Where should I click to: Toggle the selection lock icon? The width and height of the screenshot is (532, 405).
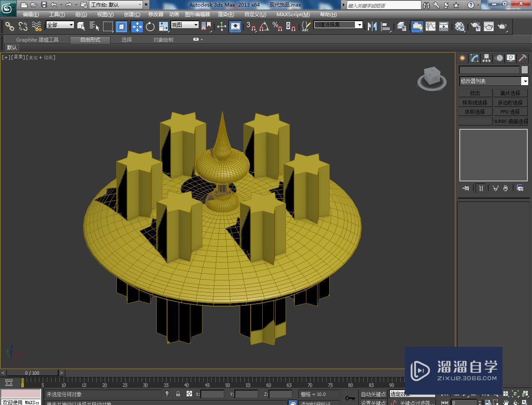click(178, 394)
